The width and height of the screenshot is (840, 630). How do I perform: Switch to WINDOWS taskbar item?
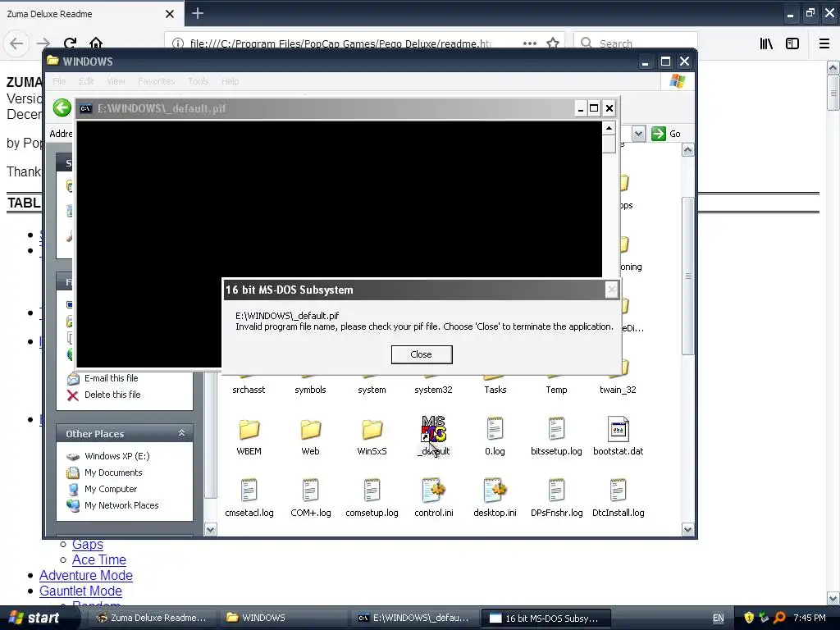[282, 618]
